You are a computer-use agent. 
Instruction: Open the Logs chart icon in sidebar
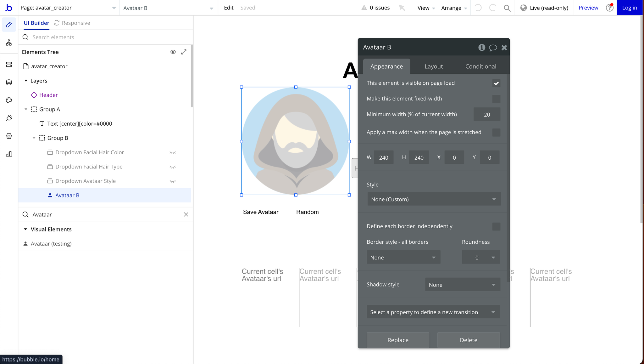[9, 154]
